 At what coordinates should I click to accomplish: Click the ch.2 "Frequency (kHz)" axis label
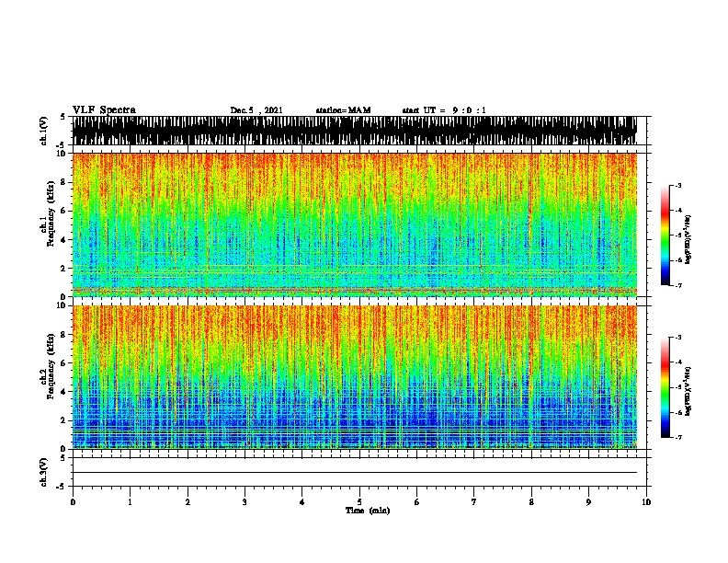(51, 366)
